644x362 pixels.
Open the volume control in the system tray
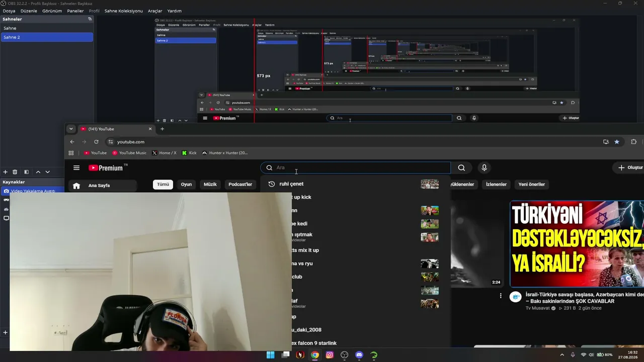(x=591, y=355)
